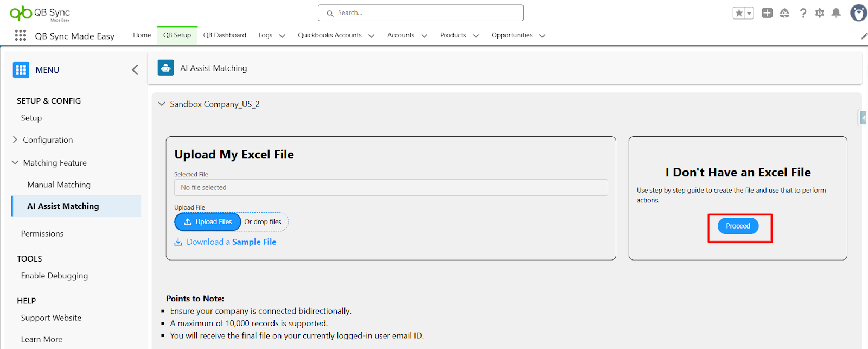Select Manual Matching in sidebar

[x=59, y=185]
